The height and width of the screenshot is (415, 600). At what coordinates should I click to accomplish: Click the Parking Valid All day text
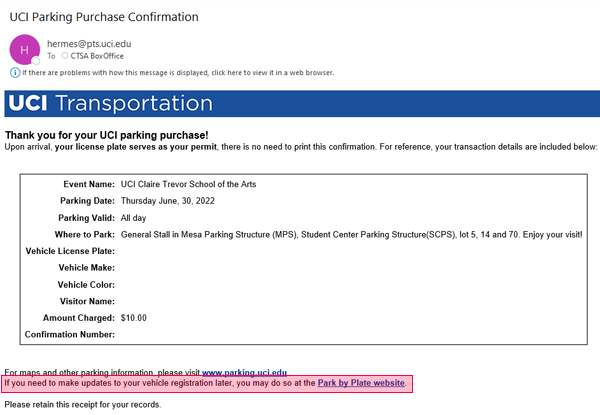pos(133,218)
